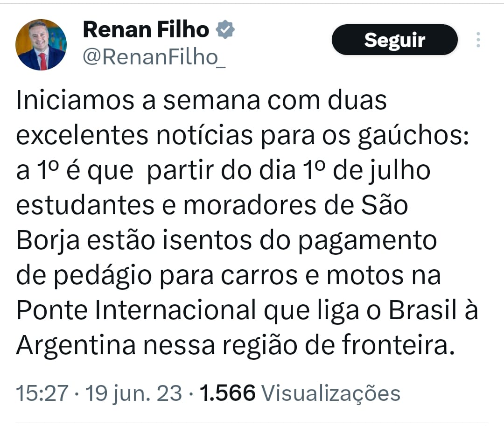Open Renan Filho's profile picture
The height and width of the screenshot is (434, 504).
(x=41, y=45)
